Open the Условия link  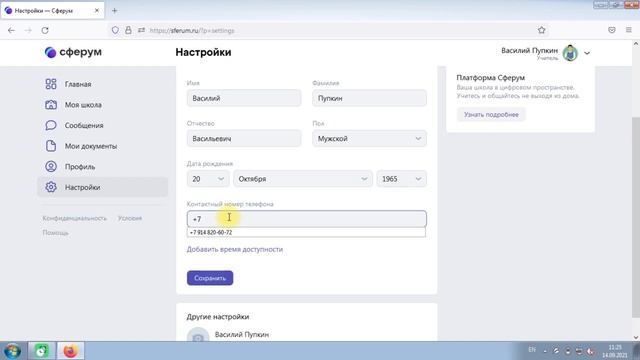(130, 218)
